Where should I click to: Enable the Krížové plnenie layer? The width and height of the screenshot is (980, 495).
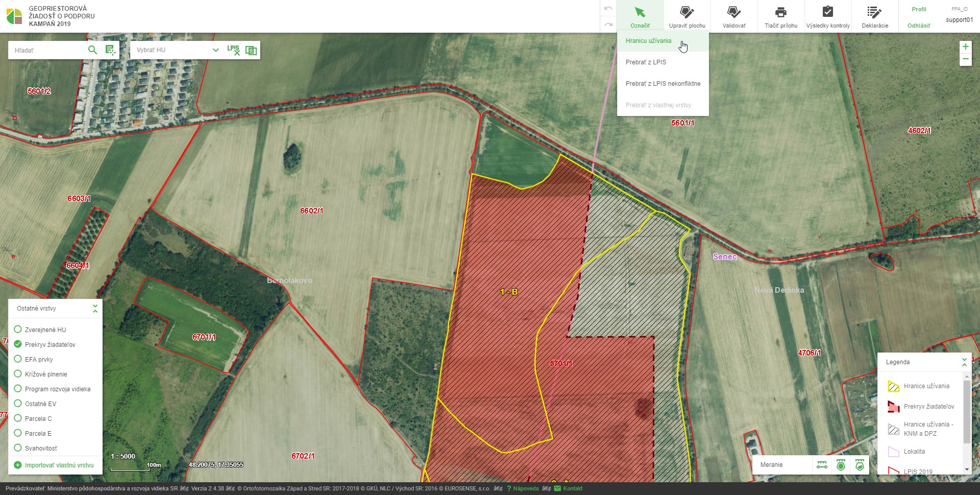[x=18, y=374]
